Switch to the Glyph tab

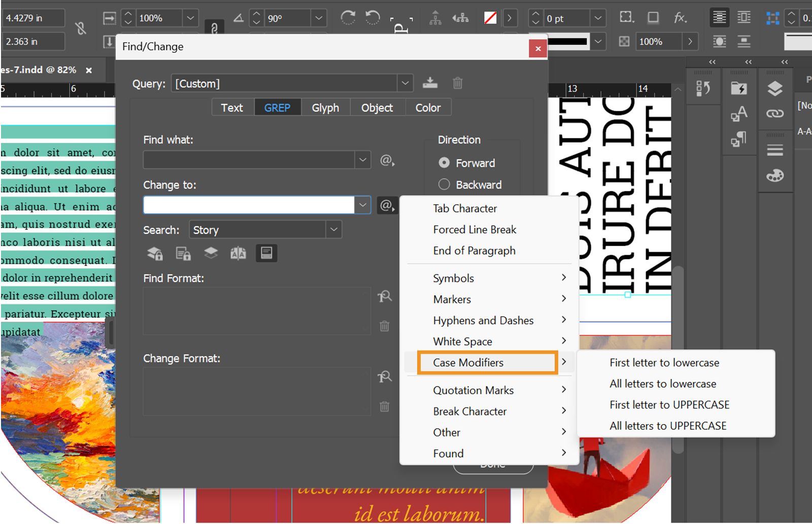pyautogui.click(x=325, y=108)
